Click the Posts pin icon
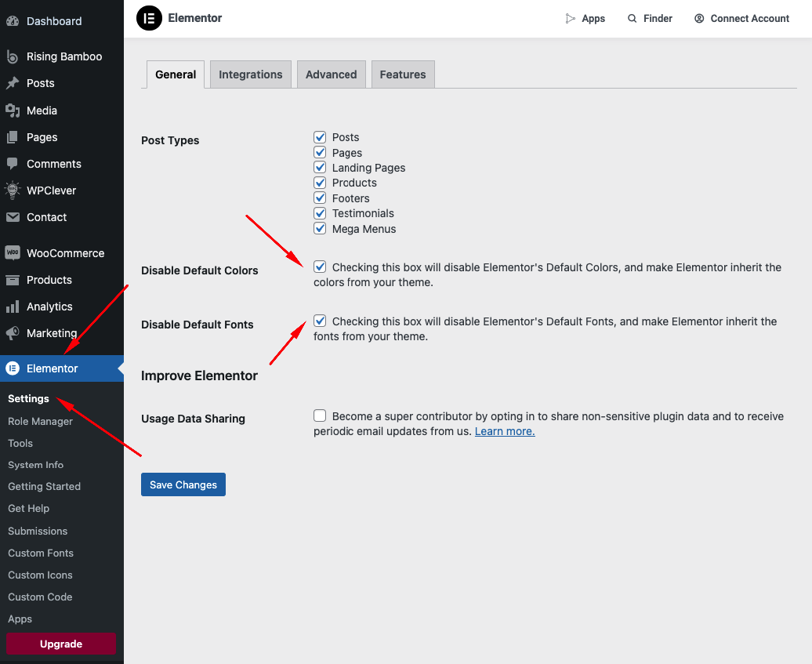Screen dimensions: 812x664 point(13,83)
